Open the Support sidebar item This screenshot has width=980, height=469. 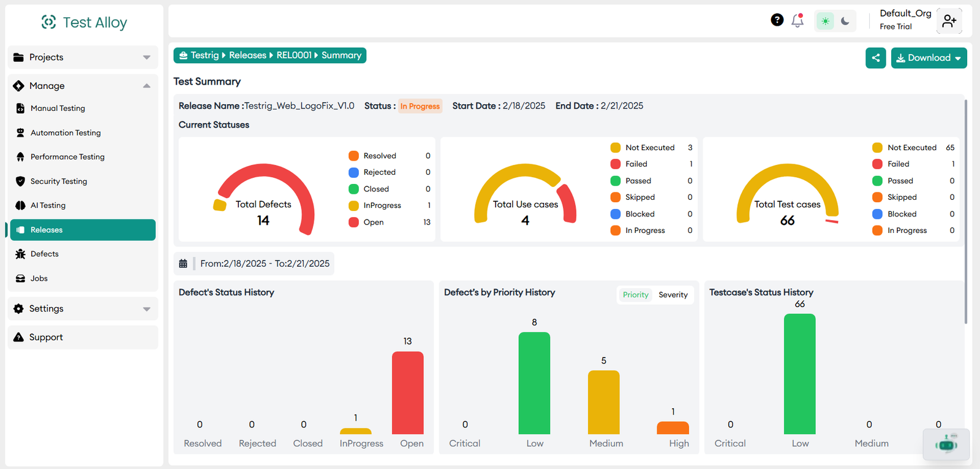[x=83, y=337]
